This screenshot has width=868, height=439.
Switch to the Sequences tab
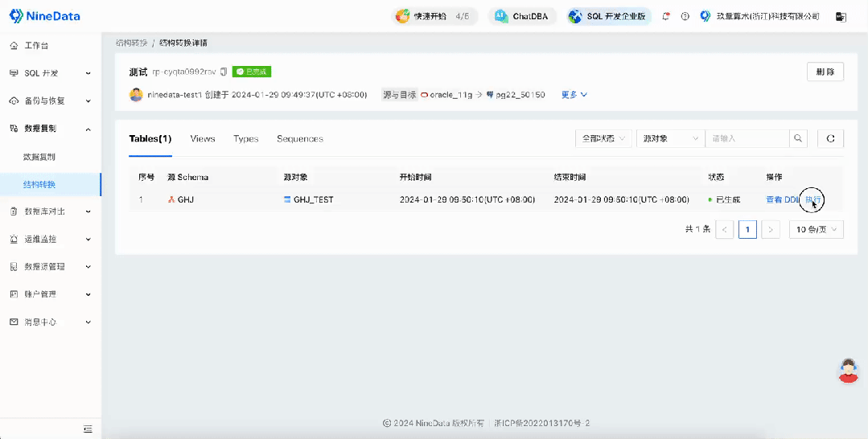click(299, 139)
